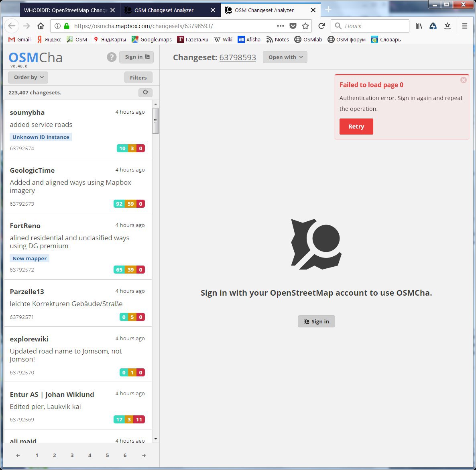Click the Unknown iD instance tag
The height and width of the screenshot is (470, 476).
41,137
